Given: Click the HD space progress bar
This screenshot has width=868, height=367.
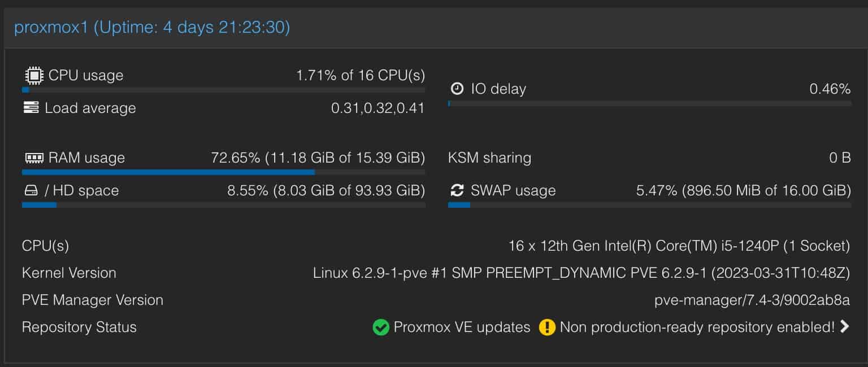Looking at the screenshot, I should point(224,205).
